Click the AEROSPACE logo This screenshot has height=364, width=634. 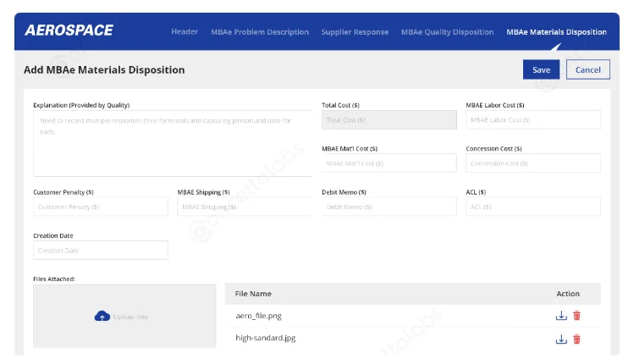point(69,30)
